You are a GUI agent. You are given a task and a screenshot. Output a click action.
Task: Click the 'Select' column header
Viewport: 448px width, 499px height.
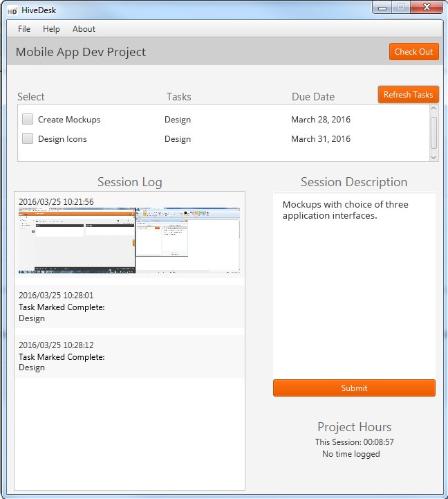pos(31,97)
